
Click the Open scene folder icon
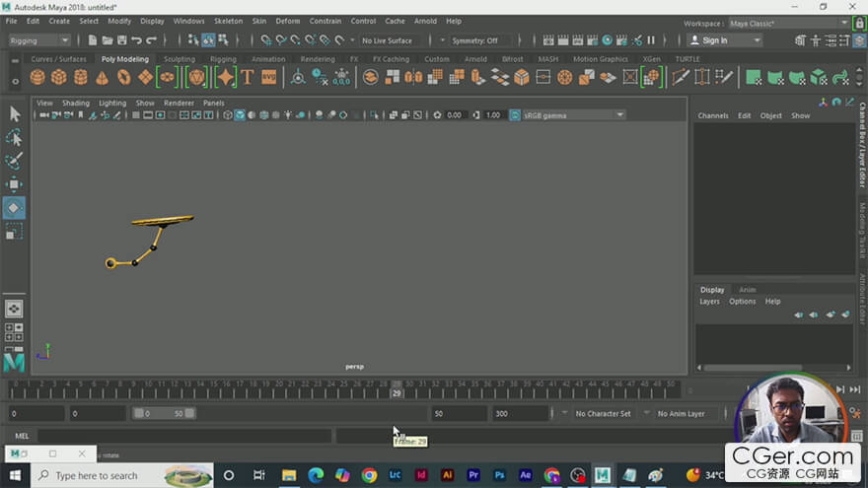click(107, 40)
